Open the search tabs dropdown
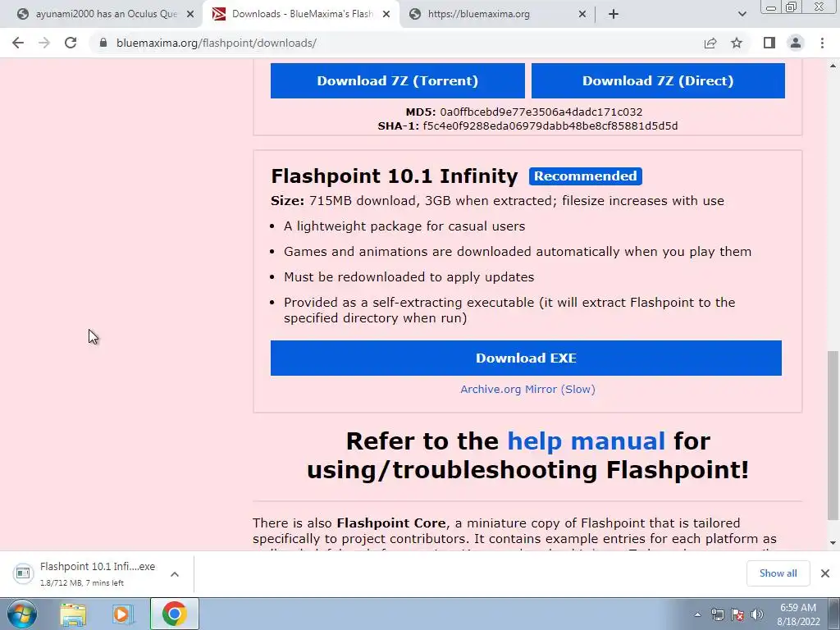Viewport: 840px width, 630px height. point(742,15)
